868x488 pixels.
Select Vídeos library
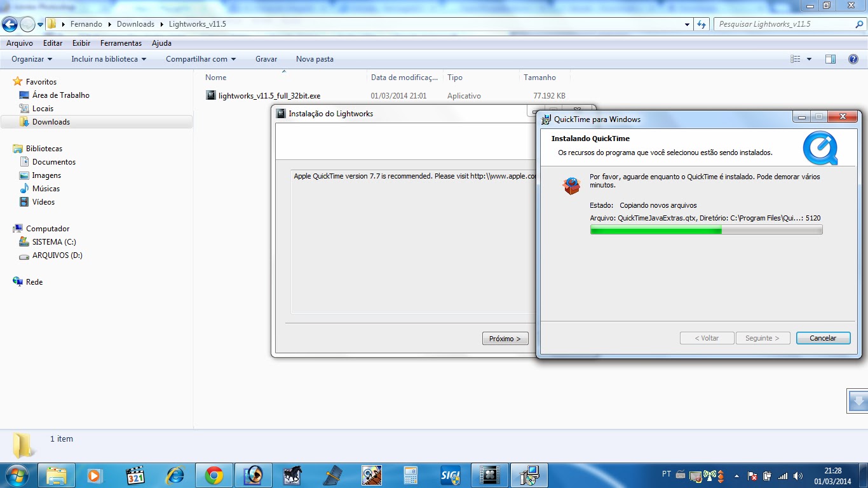pyautogui.click(x=43, y=202)
